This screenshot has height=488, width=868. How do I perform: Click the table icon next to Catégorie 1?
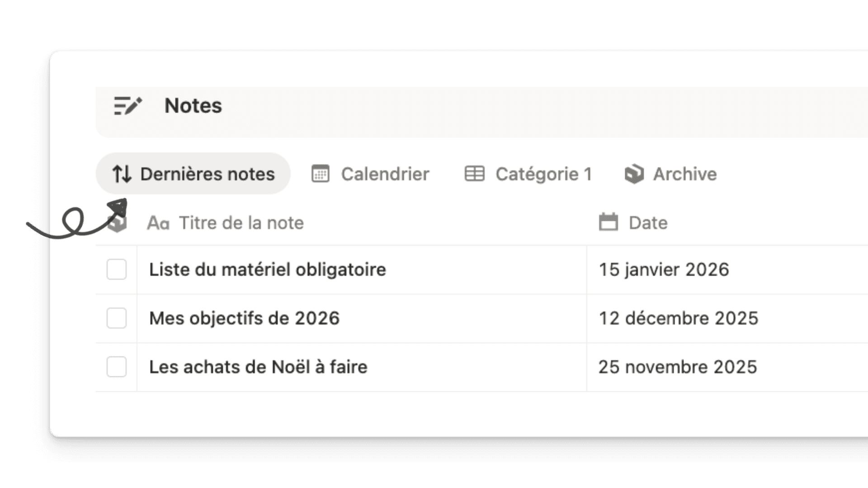(x=475, y=174)
